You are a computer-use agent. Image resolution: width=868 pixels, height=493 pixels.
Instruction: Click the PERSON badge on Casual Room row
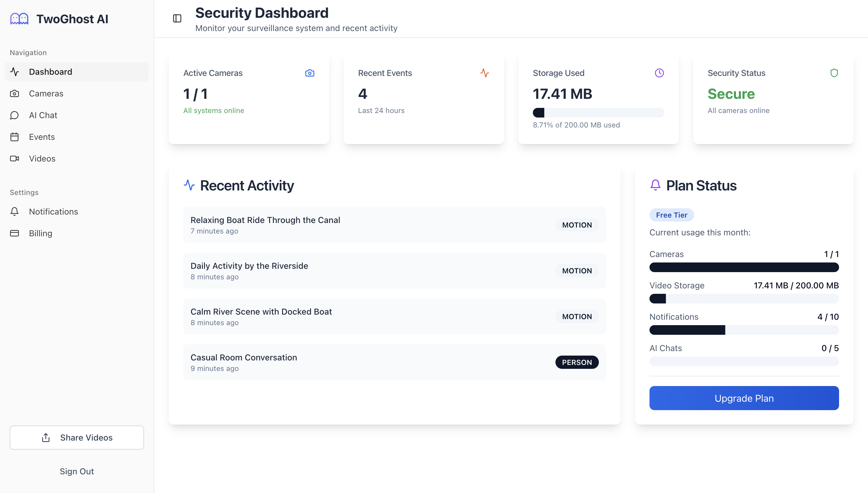coord(577,362)
